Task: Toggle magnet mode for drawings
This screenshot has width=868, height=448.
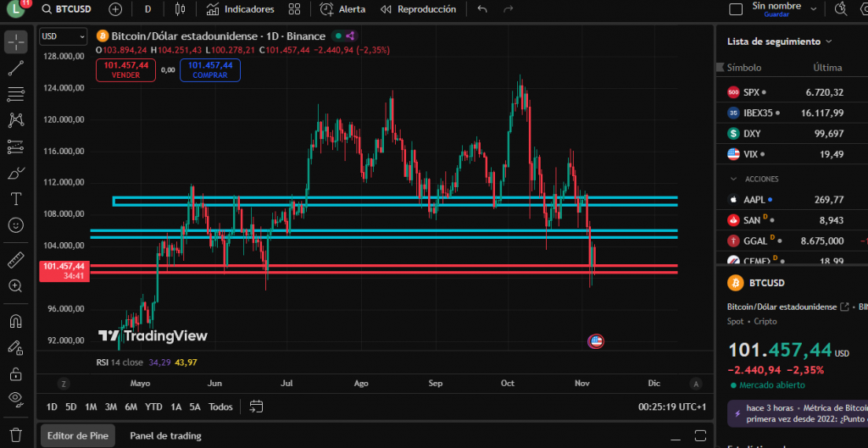Action: (x=15, y=321)
